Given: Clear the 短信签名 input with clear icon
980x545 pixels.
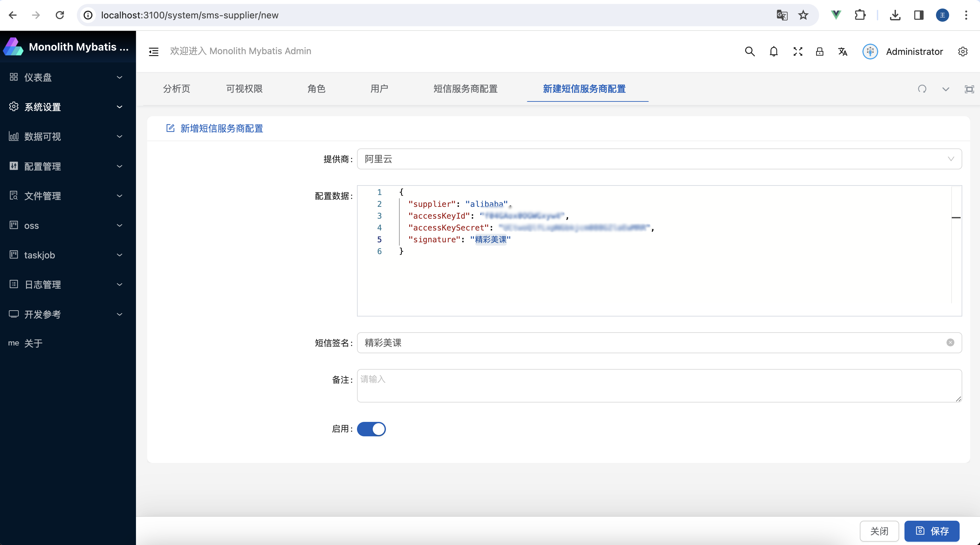Looking at the screenshot, I should pos(950,343).
